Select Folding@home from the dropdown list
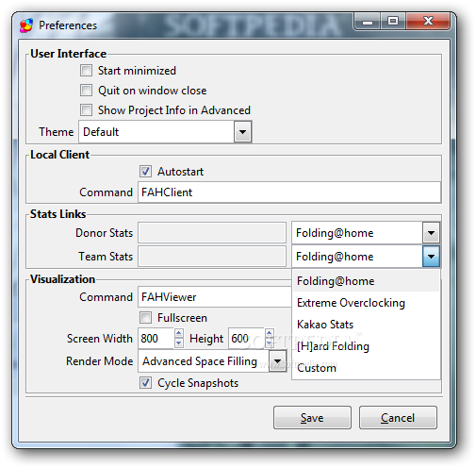This screenshot has width=476, height=468. click(366, 281)
